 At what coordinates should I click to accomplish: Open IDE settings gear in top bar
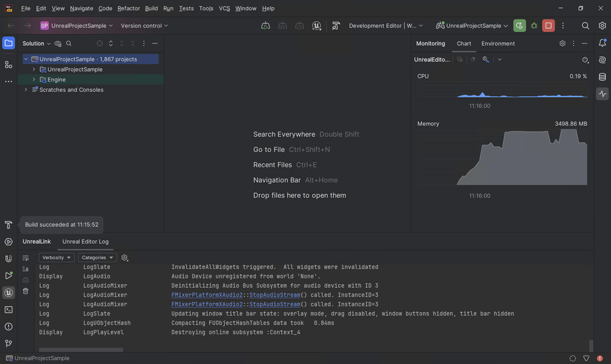click(602, 26)
